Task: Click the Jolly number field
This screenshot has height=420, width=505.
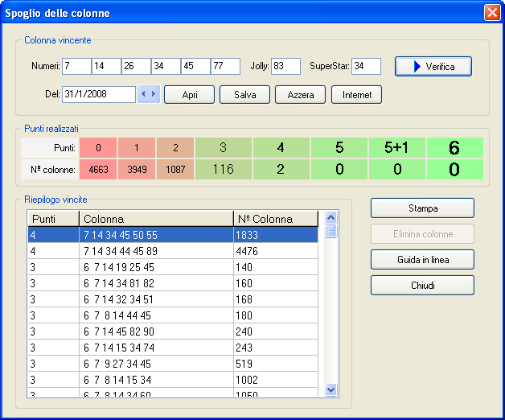Action: 285,66
